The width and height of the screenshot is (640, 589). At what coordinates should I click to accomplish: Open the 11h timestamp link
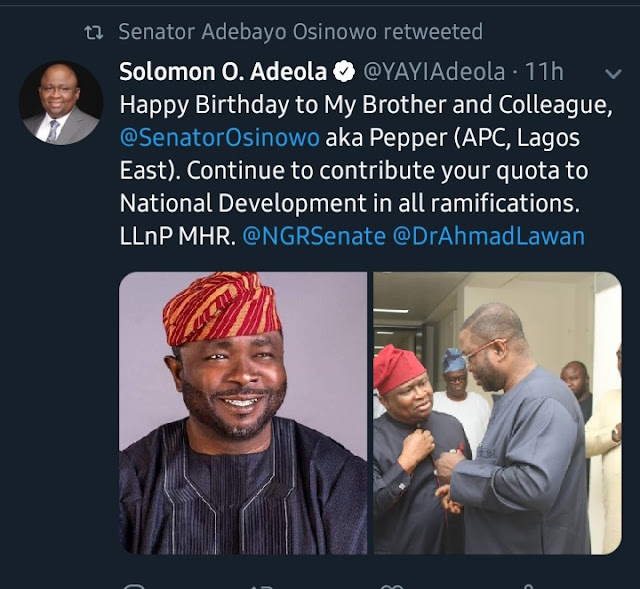547,72
